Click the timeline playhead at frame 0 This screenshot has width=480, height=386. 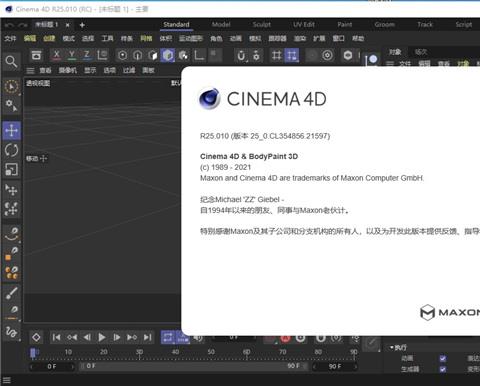[33, 353]
